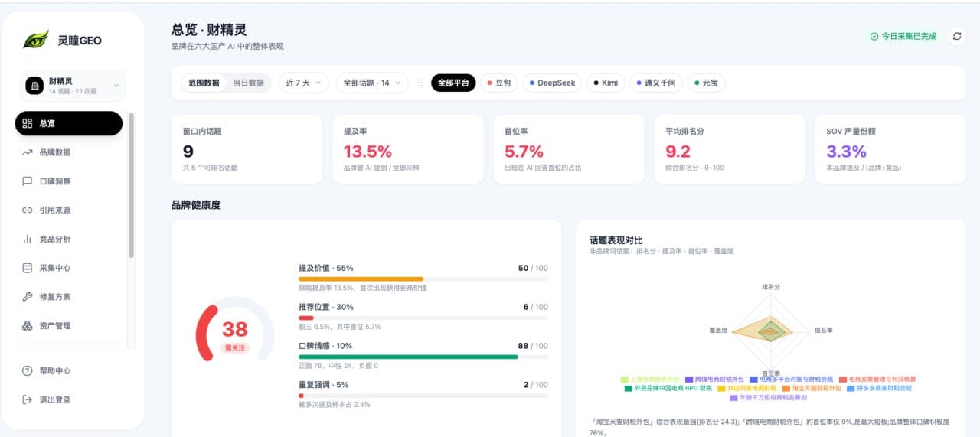
Task: Click the 资产管理 boxes icon
Action: pyautogui.click(x=28, y=326)
